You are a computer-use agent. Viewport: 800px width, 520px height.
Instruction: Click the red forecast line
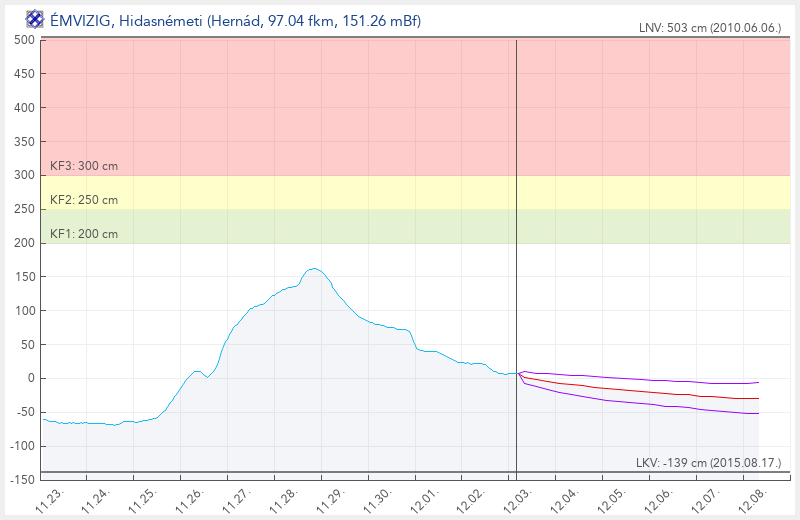click(x=640, y=391)
